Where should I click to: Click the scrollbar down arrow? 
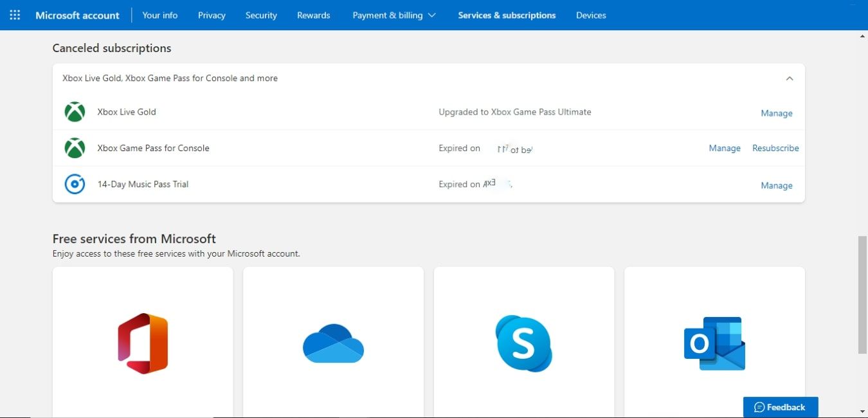(x=862, y=412)
